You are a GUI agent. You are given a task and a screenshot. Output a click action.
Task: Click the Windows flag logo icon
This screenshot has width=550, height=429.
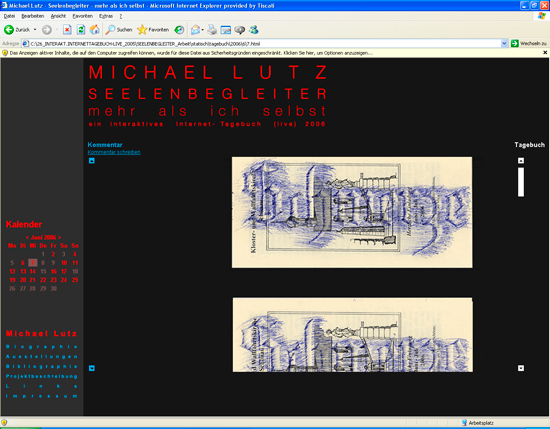542,16
